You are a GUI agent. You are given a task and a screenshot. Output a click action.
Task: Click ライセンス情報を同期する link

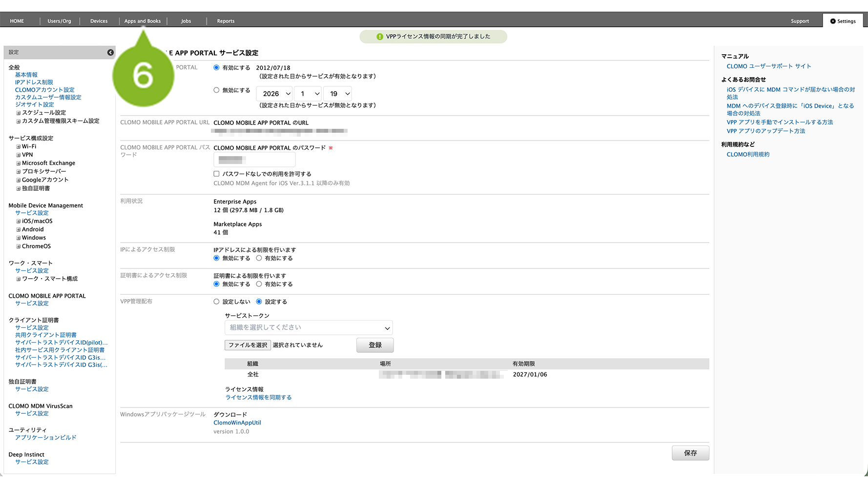tap(258, 397)
